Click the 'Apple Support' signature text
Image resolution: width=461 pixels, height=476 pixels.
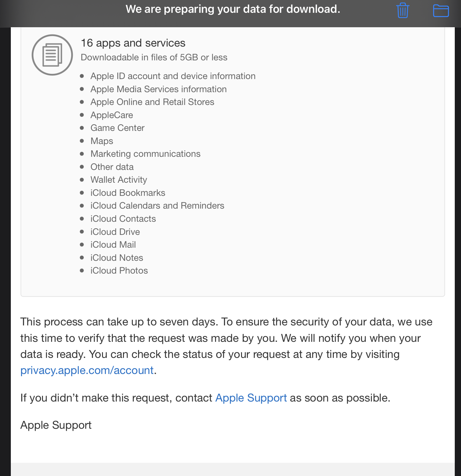click(x=56, y=425)
